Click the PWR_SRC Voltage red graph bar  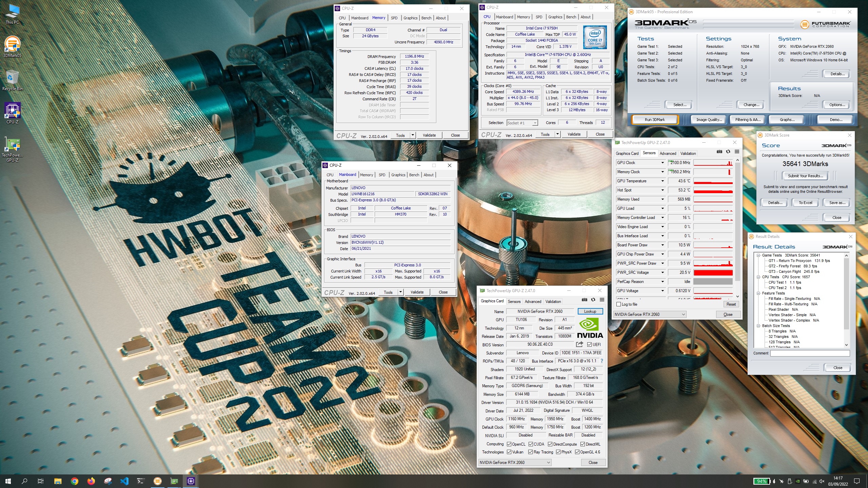pos(713,272)
